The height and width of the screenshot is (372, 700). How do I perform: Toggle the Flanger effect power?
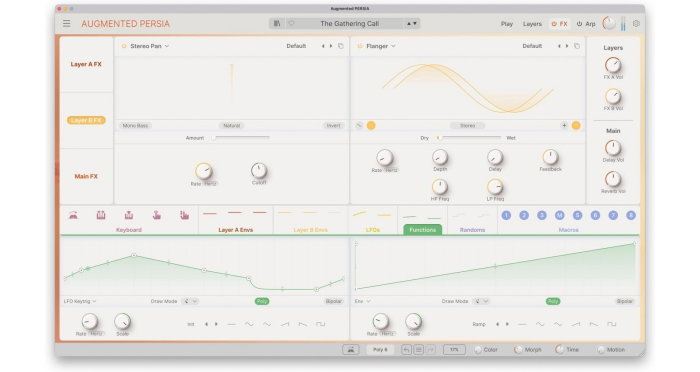coord(359,46)
